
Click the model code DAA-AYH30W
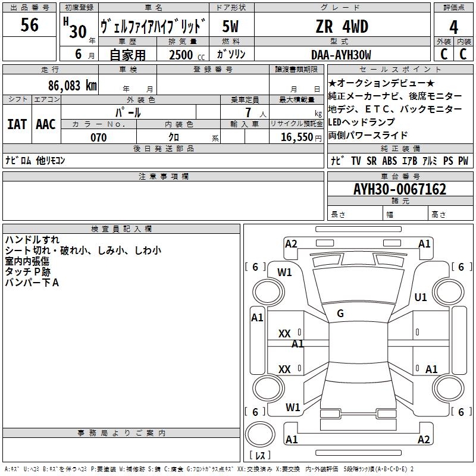coord(341,55)
